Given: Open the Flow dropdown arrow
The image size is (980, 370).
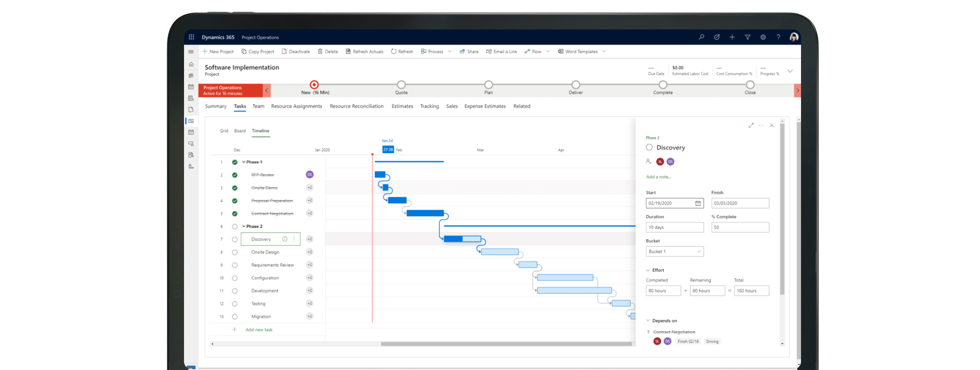Looking at the screenshot, I should coord(548,51).
